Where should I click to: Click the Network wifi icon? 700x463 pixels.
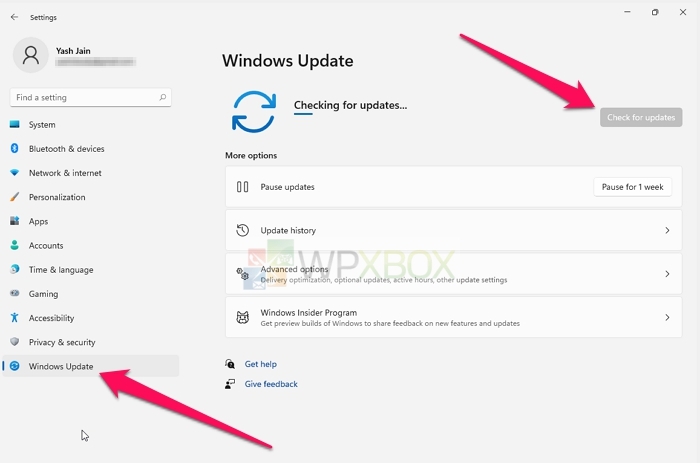[x=15, y=172]
